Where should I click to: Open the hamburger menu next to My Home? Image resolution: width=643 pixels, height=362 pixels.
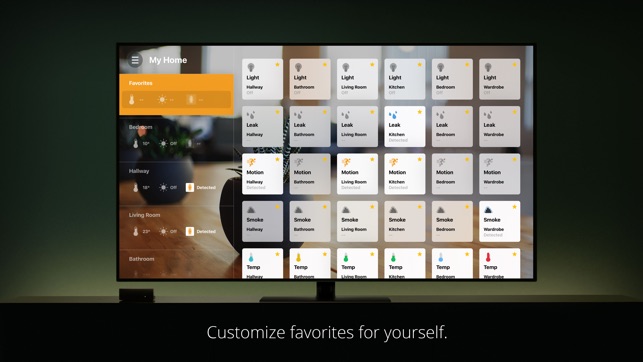coord(135,60)
